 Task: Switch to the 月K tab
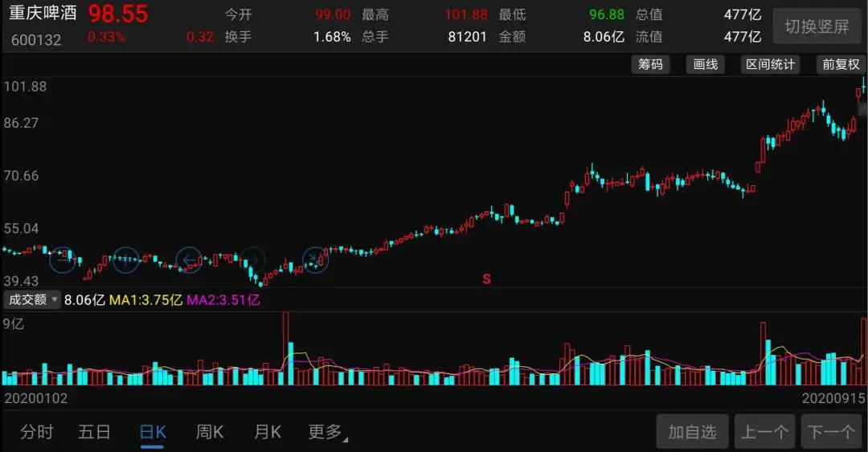tap(268, 432)
